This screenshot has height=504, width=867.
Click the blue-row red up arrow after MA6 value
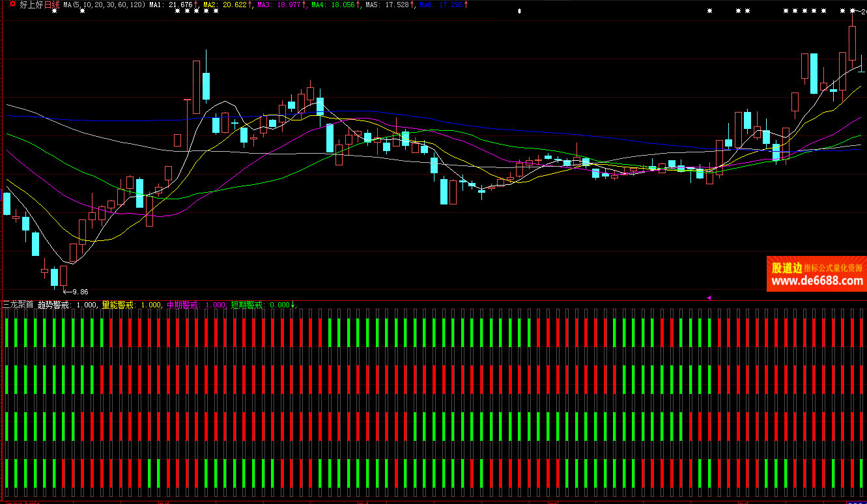(466, 5)
